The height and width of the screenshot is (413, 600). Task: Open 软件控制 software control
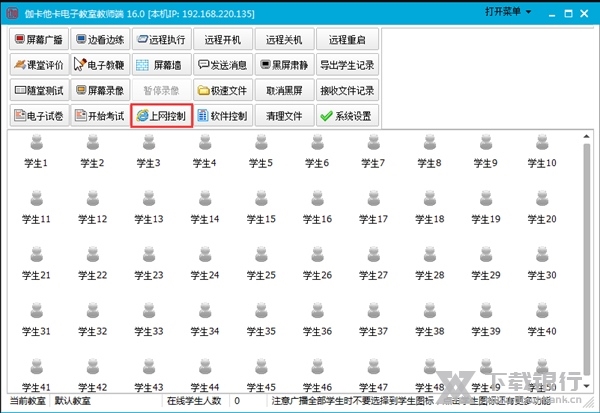pos(223,116)
